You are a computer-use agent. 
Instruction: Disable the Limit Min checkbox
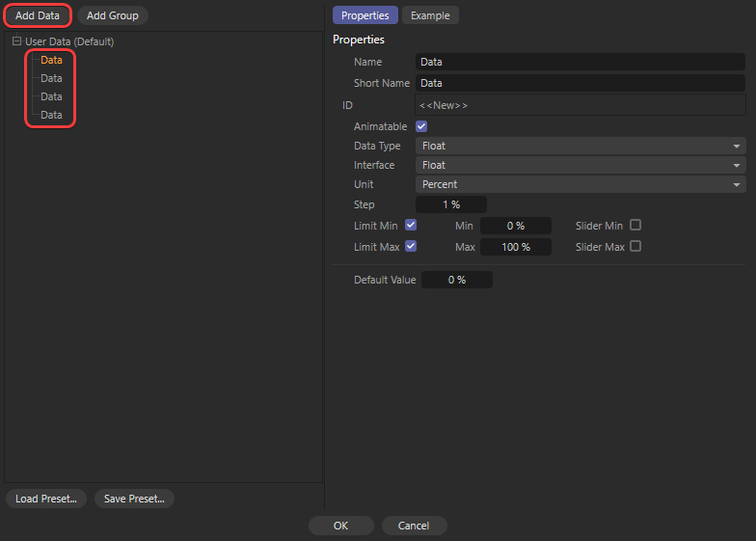tap(411, 225)
